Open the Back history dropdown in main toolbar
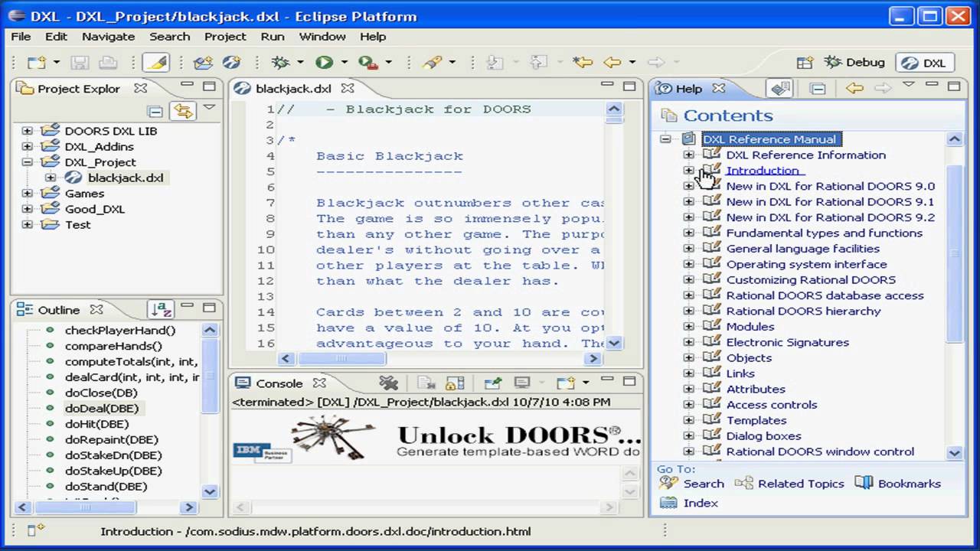Image resolution: width=980 pixels, height=551 pixels. 632,63
